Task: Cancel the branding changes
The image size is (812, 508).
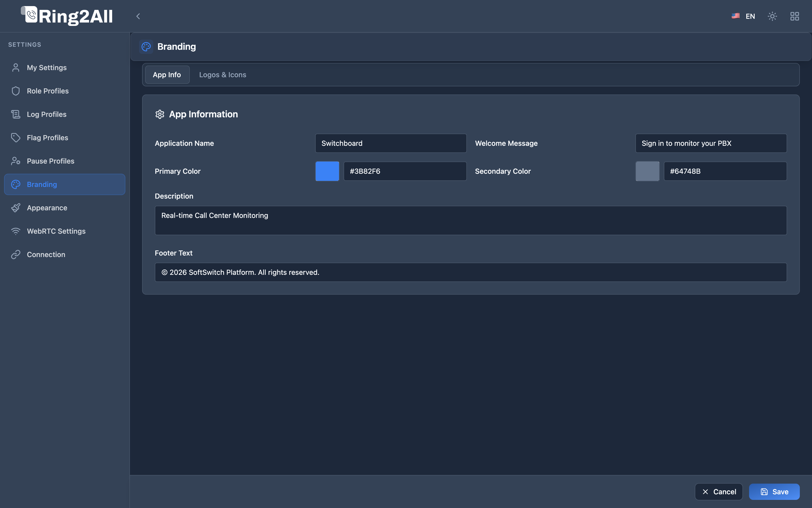Action: (x=719, y=491)
